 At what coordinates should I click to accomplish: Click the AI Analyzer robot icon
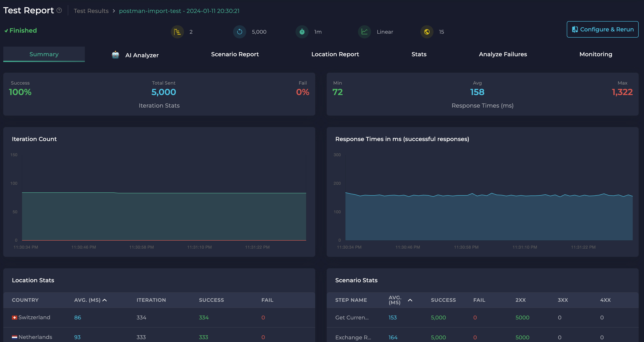115,55
